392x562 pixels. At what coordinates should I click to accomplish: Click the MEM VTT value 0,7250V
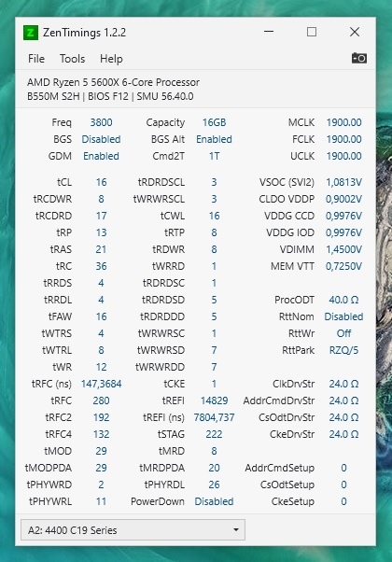pyautogui.click(x=343, y=266)
